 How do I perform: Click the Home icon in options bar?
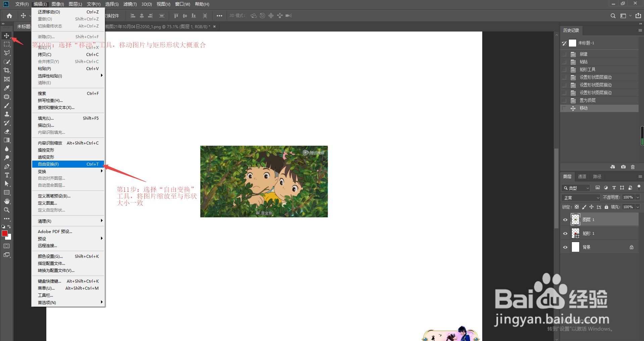(9, 16)
